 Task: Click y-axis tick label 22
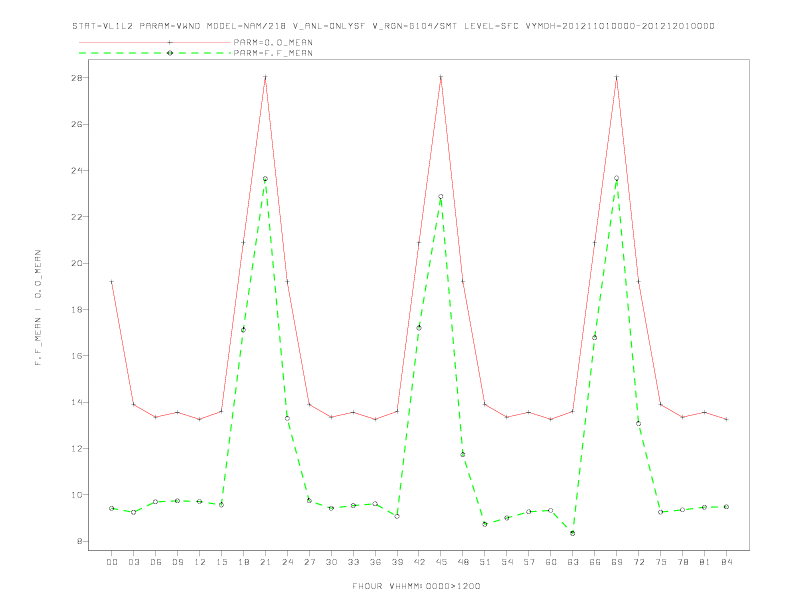(x=77, y=217)
